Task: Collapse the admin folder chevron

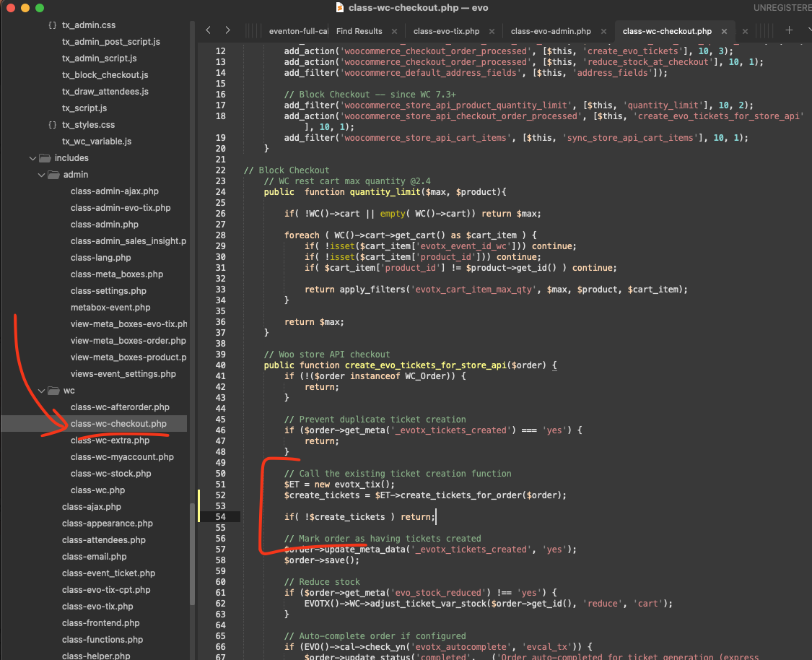Action: click(40, 175)
